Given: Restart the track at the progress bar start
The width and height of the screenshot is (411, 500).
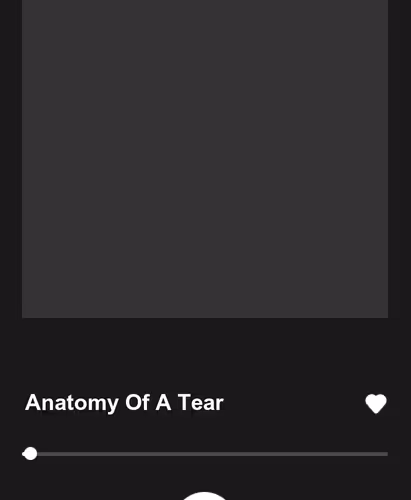Looking at the screenshot, I should click(x=23, y=454).
